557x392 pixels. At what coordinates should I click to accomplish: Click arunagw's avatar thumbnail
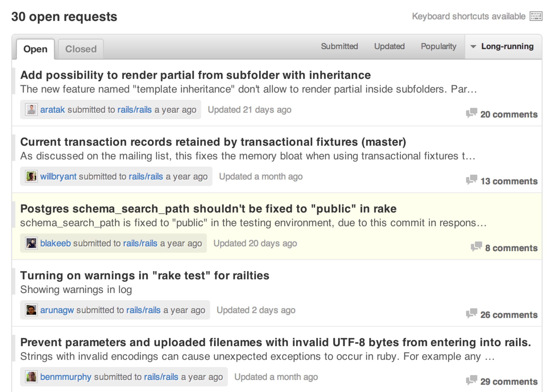coord(31,310)
